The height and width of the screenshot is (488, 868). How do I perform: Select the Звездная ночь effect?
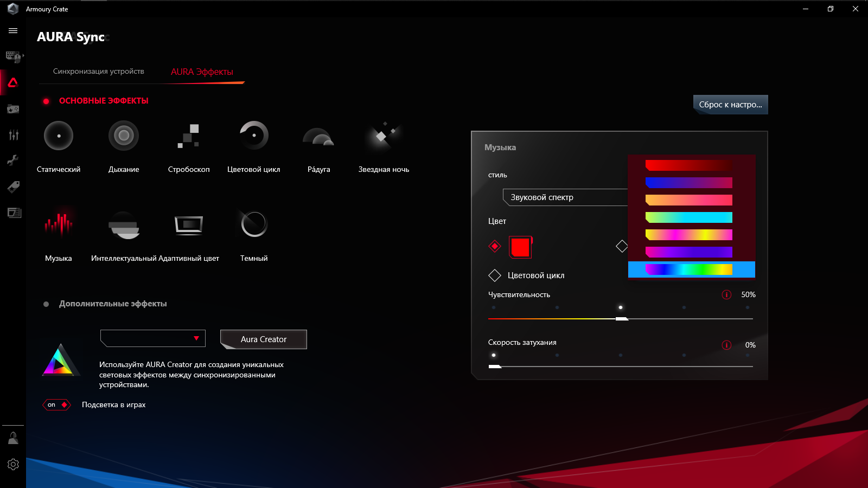click(x=384, y=136)
